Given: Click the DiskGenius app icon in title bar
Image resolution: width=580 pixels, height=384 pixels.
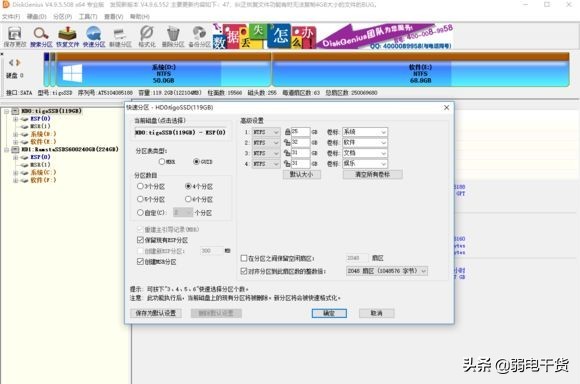Looking at the screenshot, I should click(x=6, y=5).
